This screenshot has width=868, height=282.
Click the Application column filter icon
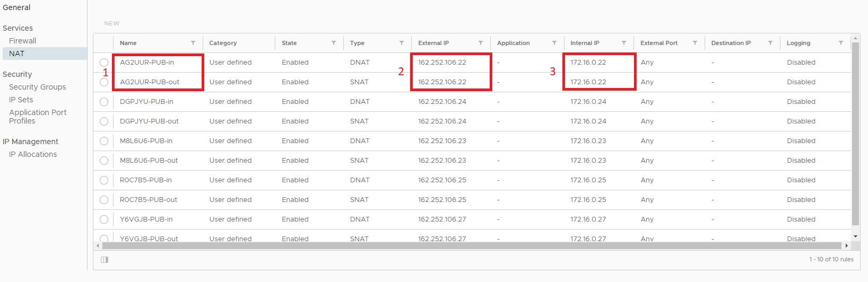point(554,43)
